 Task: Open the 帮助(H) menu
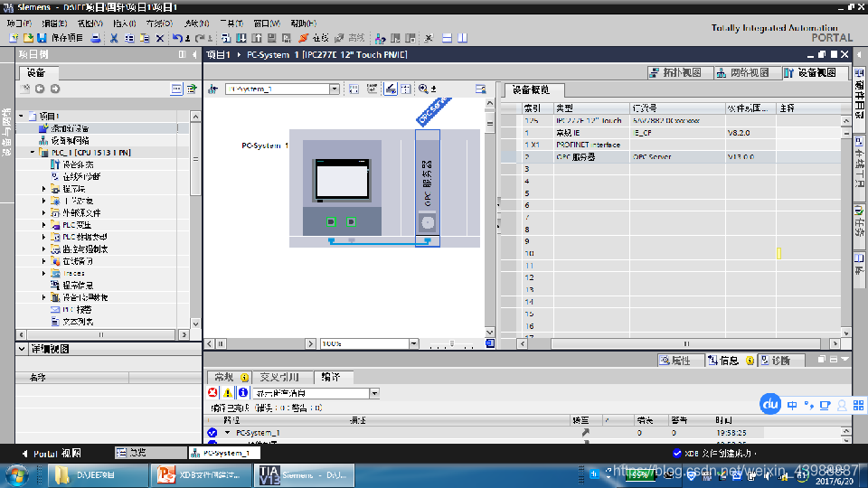[304, 23]
